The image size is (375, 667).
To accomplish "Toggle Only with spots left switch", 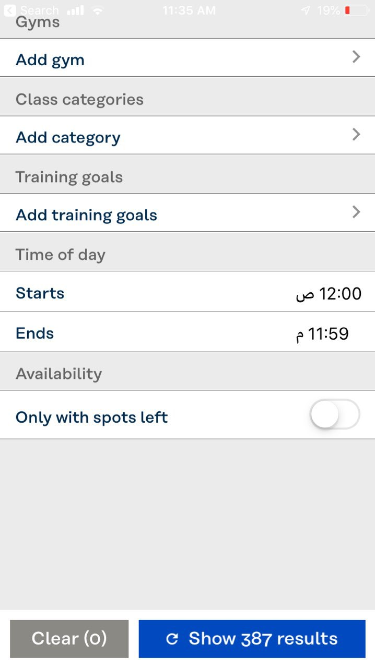I will click(335, 414).
